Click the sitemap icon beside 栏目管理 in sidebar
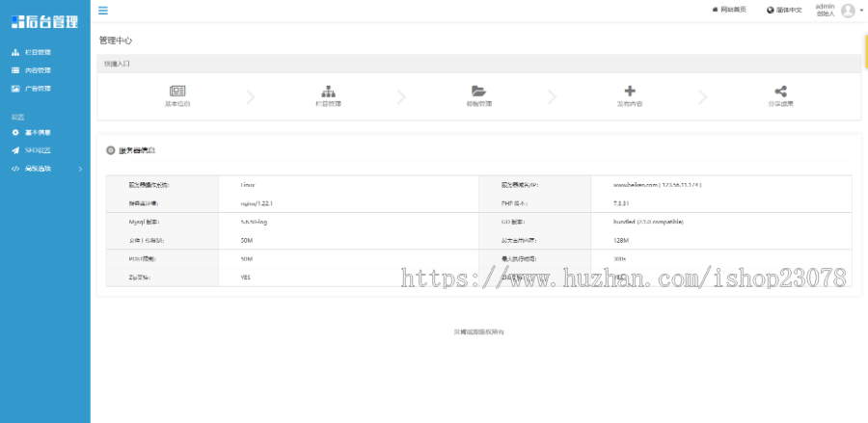 15,53
